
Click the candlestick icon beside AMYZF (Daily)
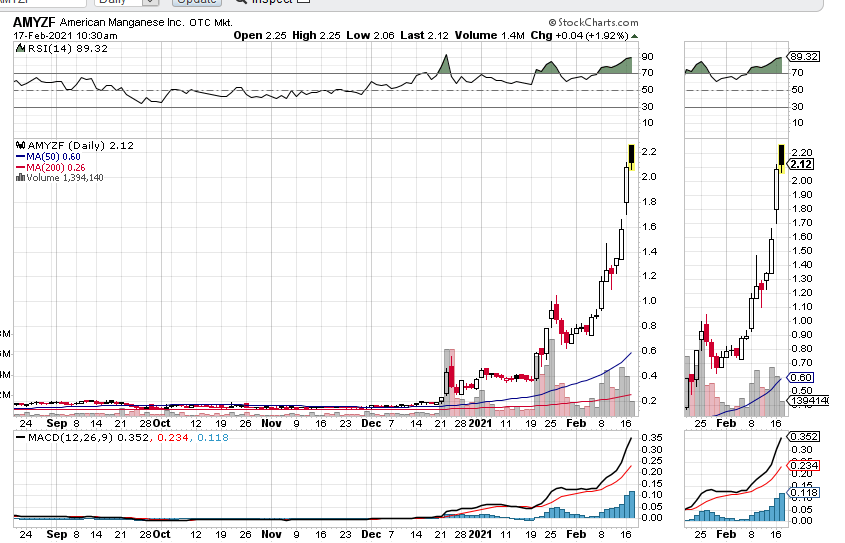click(20, 145)
